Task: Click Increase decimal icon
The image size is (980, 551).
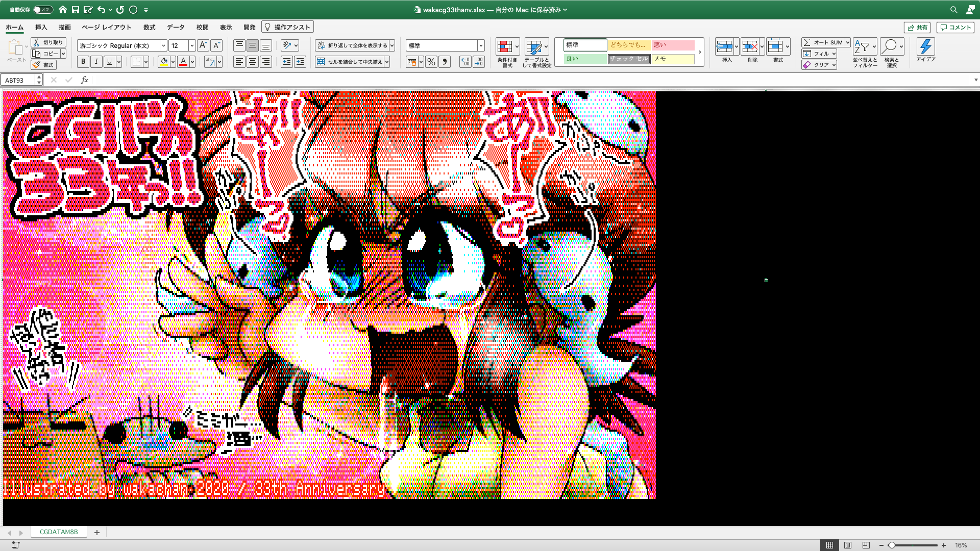Action: pos(465,62)
